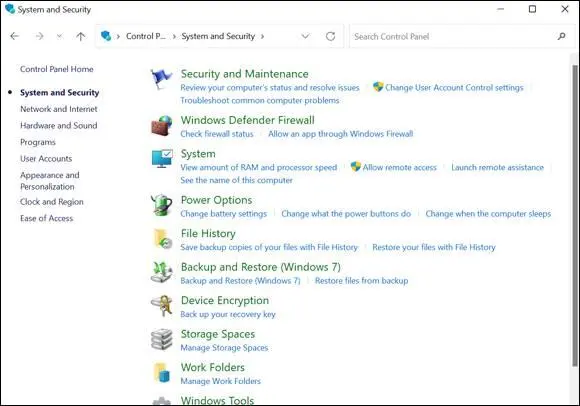Click Back up your recovery key link
580x406 pixels.
[x=228, y=314]
